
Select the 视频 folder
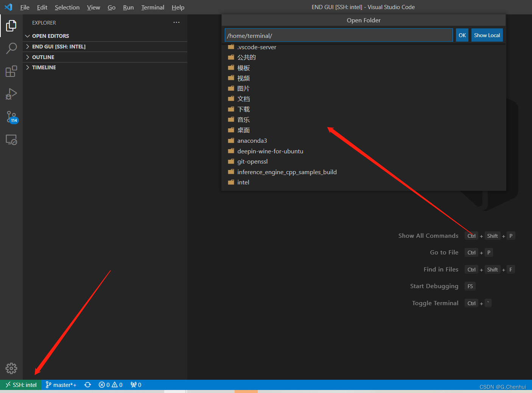click(364, 78)
